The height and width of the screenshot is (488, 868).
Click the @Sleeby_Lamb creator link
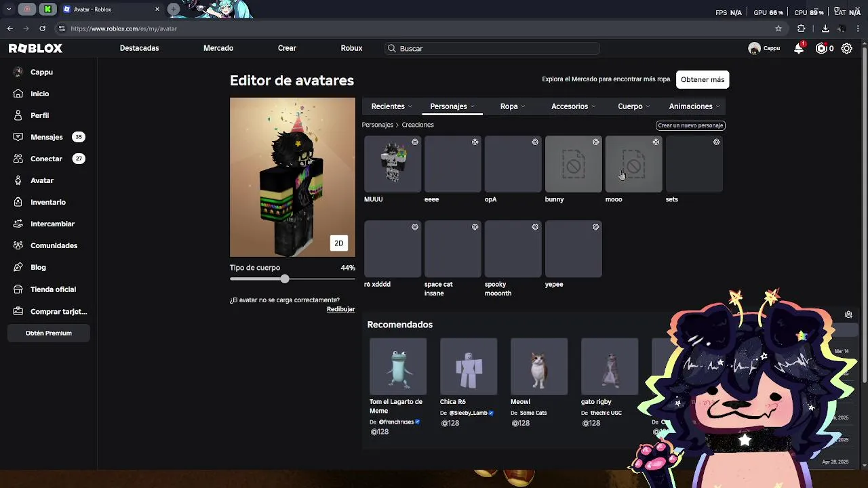click(x=469, y=413)
